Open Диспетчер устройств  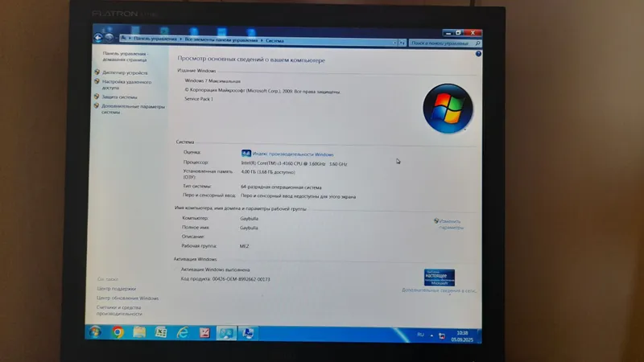(x=125, y=72)
